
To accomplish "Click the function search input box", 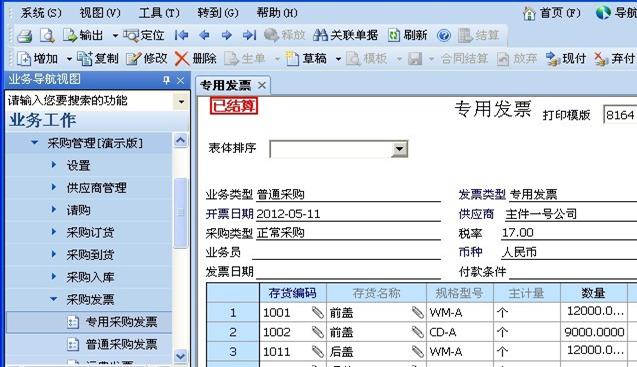I will pos(89,101).
